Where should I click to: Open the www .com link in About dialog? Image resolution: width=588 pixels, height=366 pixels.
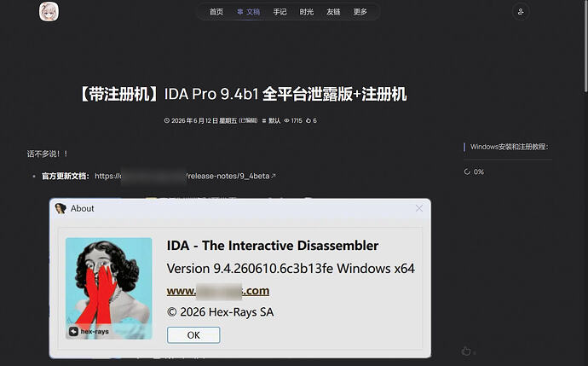[x=218, y=291]
